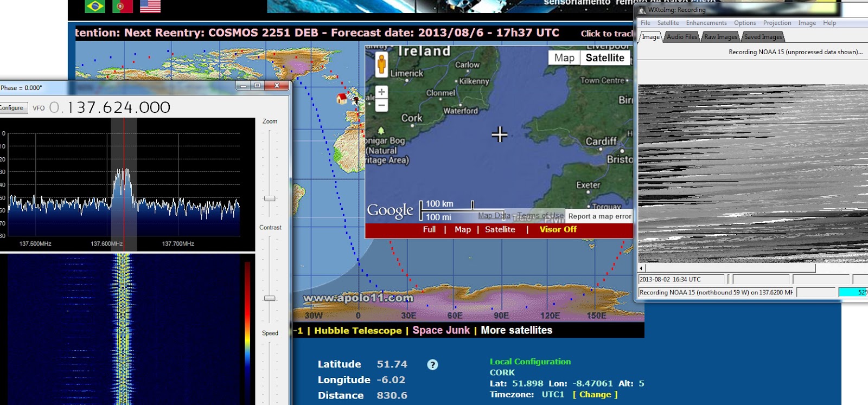Select the US flag language icon
The width and height of the screenshot is (868, 405).
click(x=150, y=6)
